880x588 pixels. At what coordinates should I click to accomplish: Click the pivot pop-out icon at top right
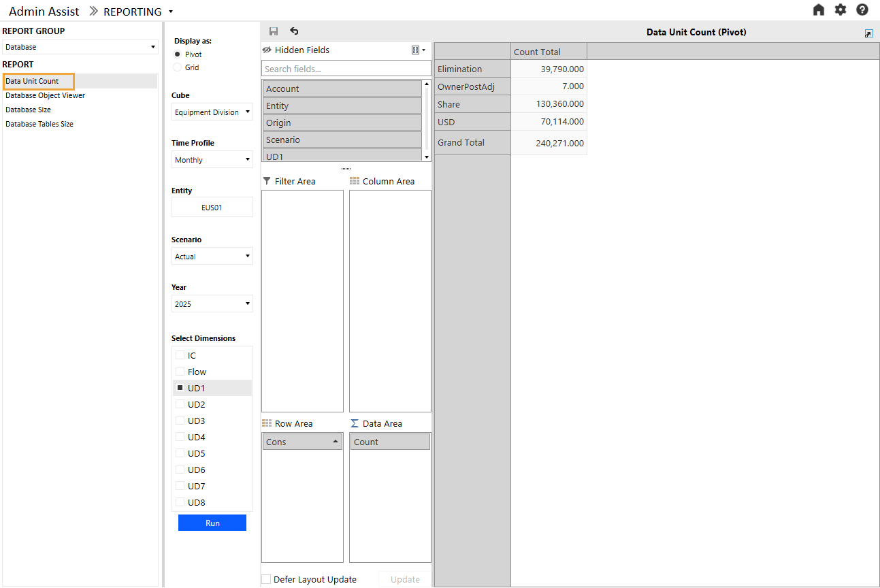click(x=868, y=33)
